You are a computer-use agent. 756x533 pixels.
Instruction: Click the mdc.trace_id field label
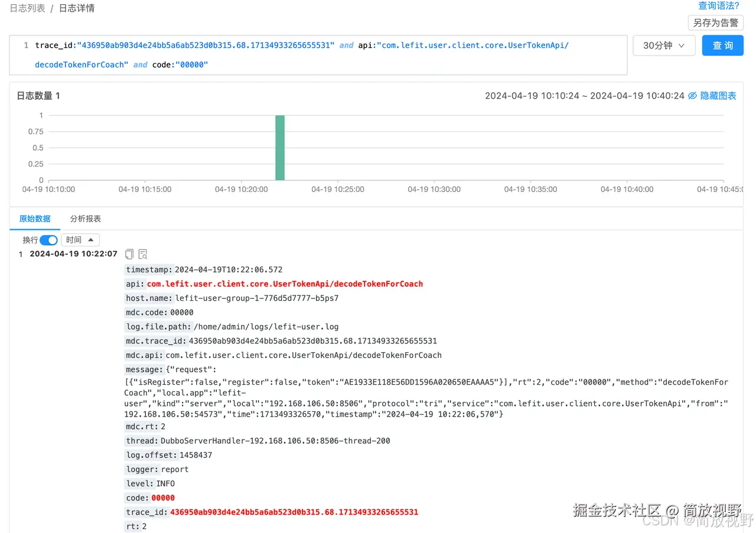pyautogui.click(x=157, y=341)
